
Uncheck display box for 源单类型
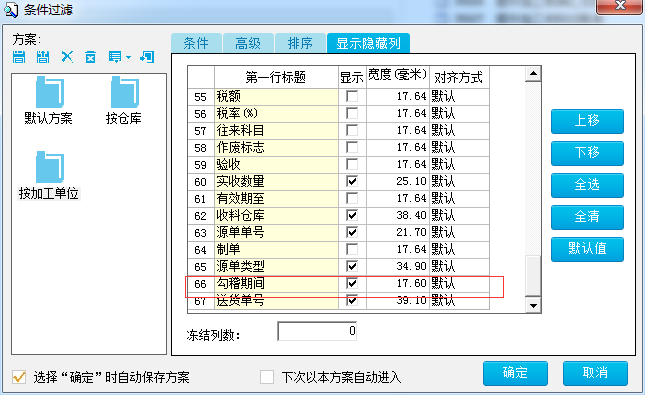[x=352, y=266]
